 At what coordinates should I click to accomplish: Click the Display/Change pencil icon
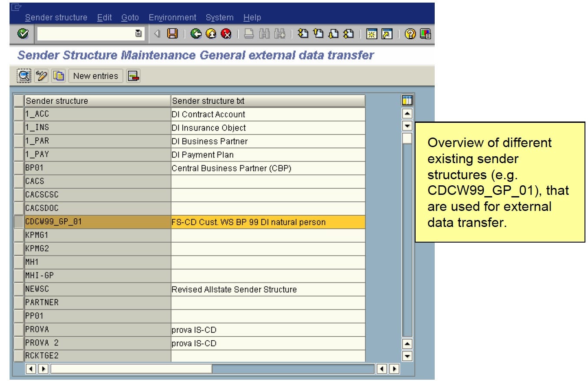[42, 76]
